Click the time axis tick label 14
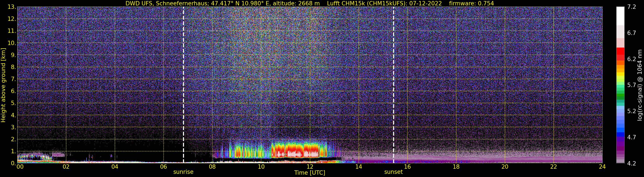Image resolution: width=644 pixels, height=177 pixels. [x=358, y=167]
